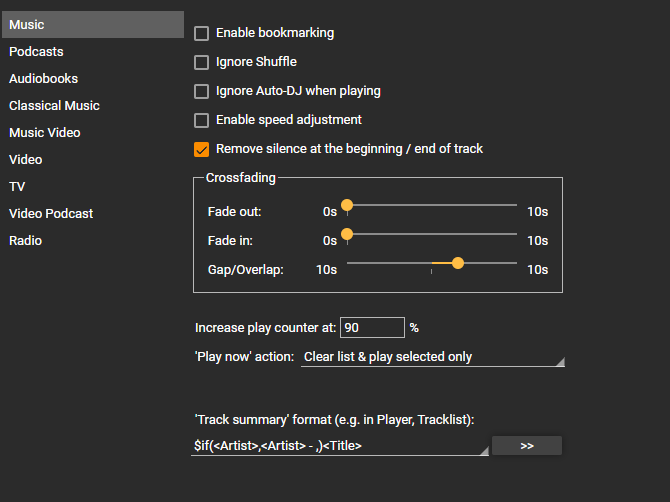670x502 pixels.
Task: Select Audiobooks category
Action: 43,79
